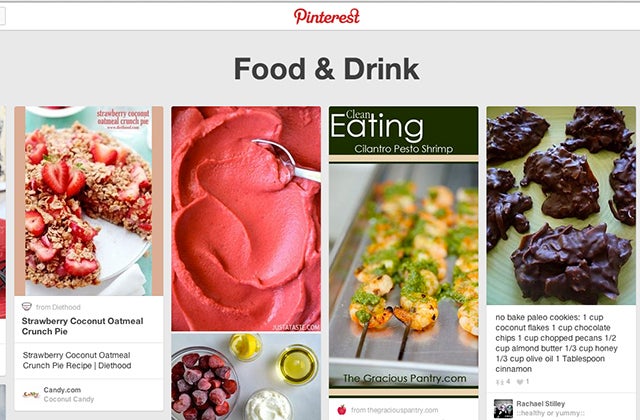Image resolution: width=640 pixels, height=420 pixels.
Task: Click the Pinterest logo in header
Action: click(327, 16)
